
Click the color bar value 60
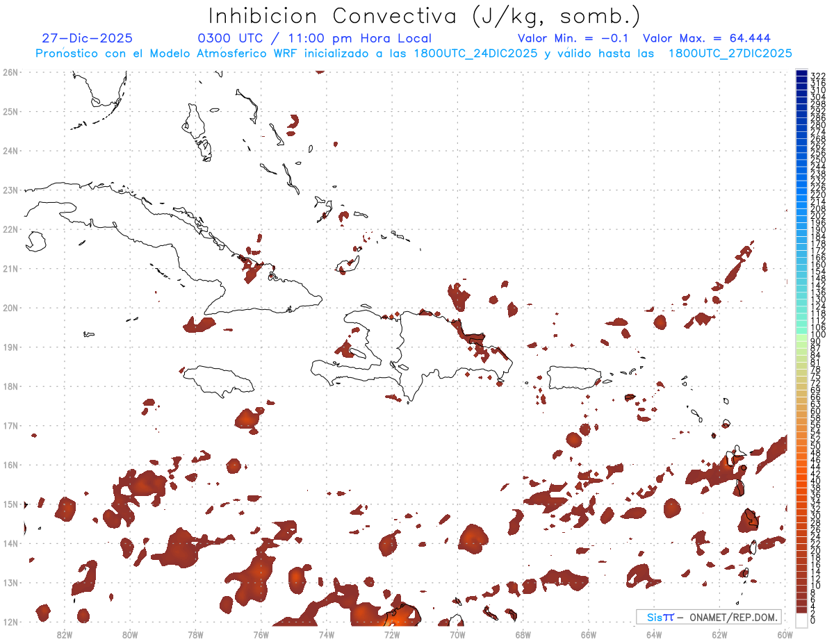point(816,411)
